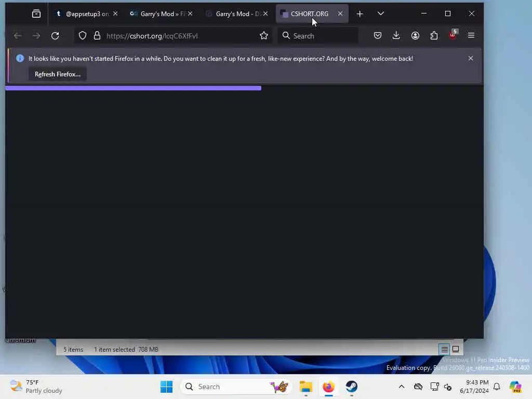Open the Windows Start menu

tap(166, 387)
